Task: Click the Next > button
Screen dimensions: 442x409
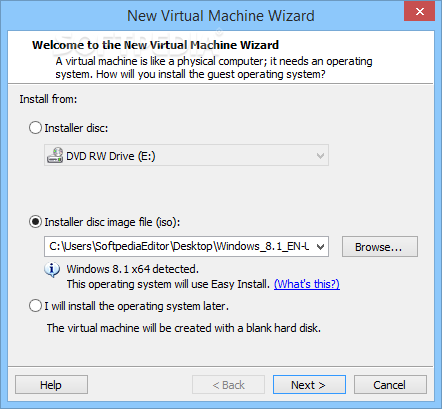Action: 309,385
